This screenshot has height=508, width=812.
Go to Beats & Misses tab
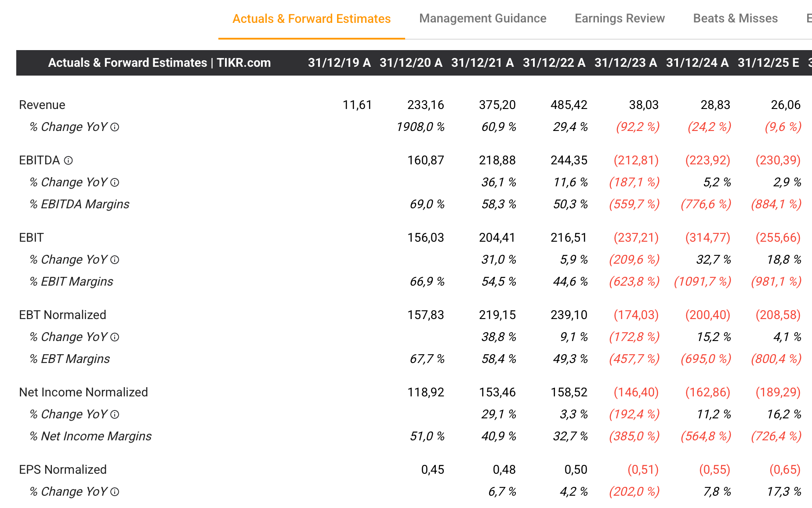(x=736, y=18)
